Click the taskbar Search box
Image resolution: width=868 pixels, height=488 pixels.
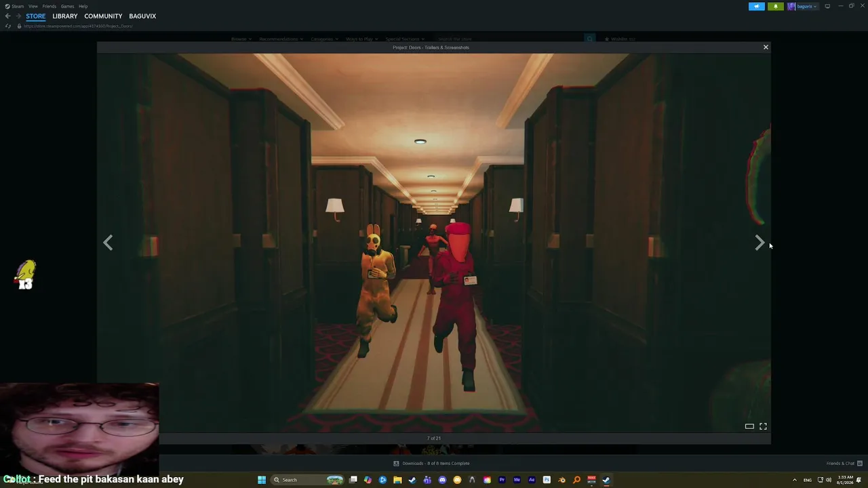click(307, 480)
